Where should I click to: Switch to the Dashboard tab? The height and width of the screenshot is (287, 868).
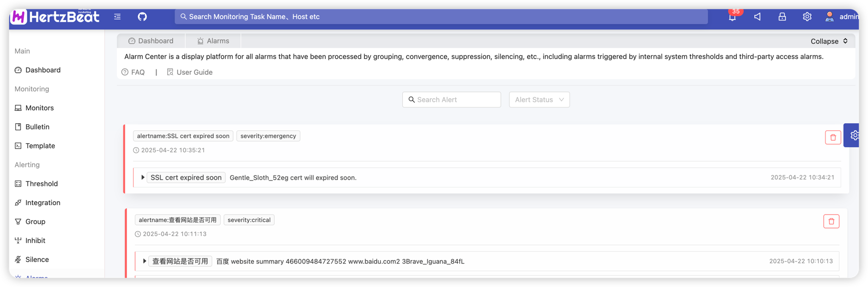(x=151, y=41)
